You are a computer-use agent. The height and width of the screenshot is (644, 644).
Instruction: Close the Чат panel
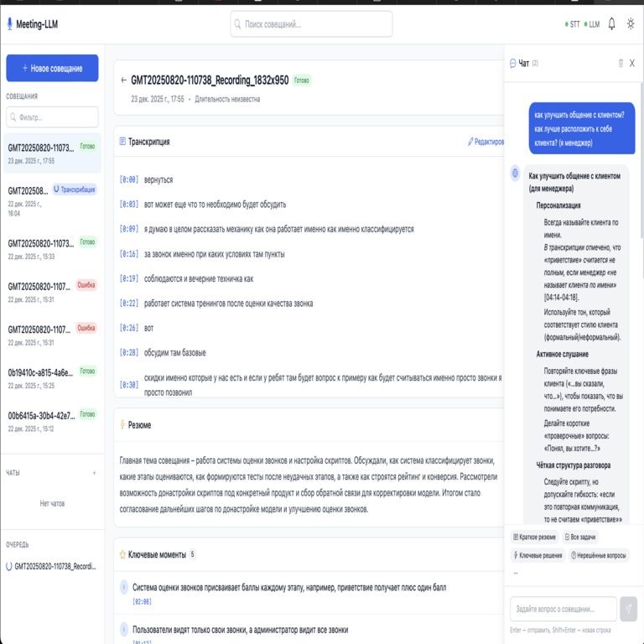(x=632, y=63)
